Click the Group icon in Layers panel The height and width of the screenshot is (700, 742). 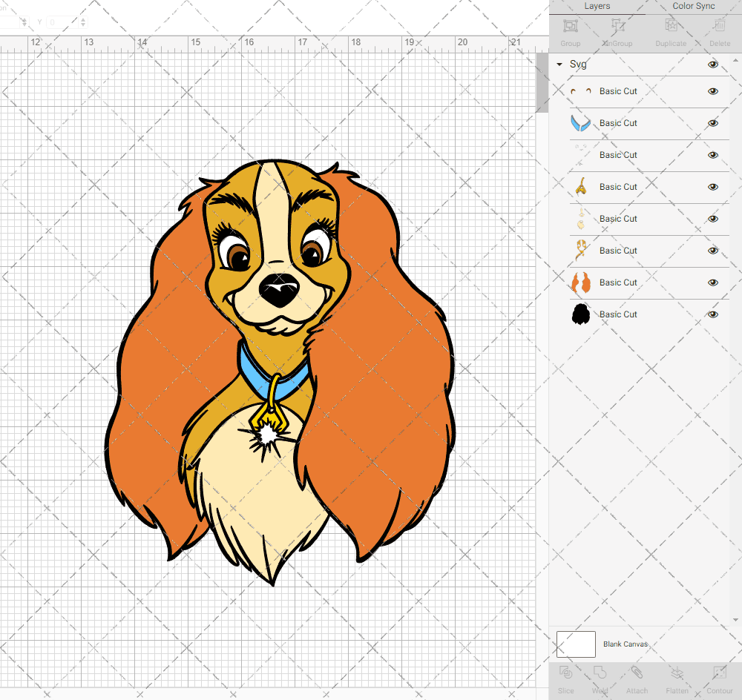(570, 25)
